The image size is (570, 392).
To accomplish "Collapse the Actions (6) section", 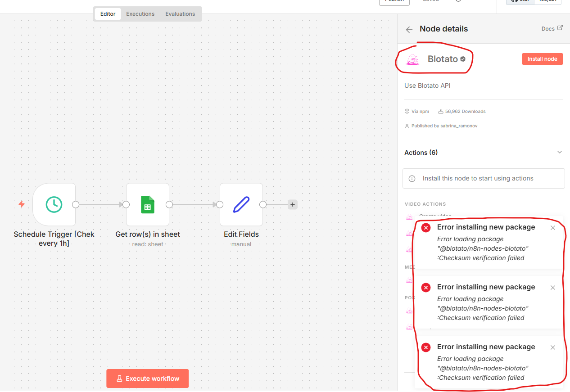I will 560,152.
